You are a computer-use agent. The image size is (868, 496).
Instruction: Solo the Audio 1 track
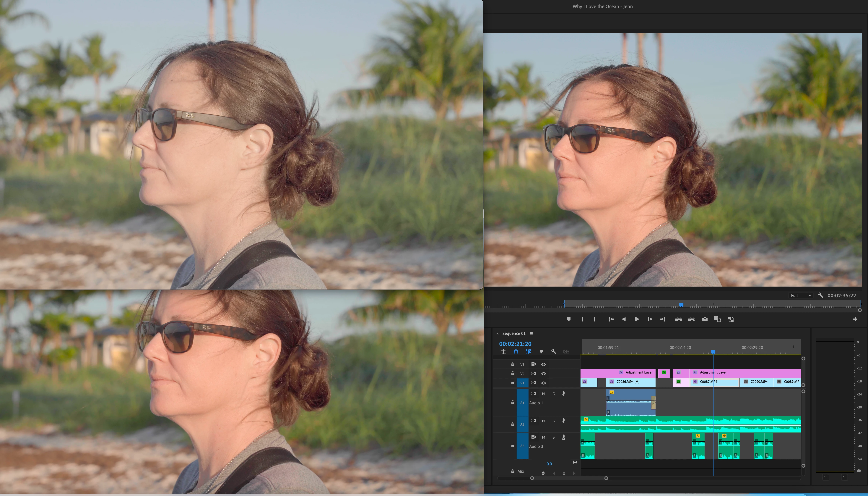tap(553, 394)
